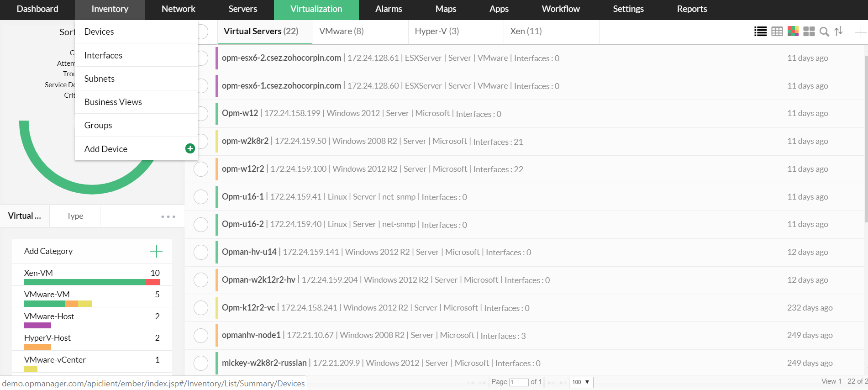Select the Virtual ... tab in left panel
This screenshot has height=390, width=868.
point(25,216)
